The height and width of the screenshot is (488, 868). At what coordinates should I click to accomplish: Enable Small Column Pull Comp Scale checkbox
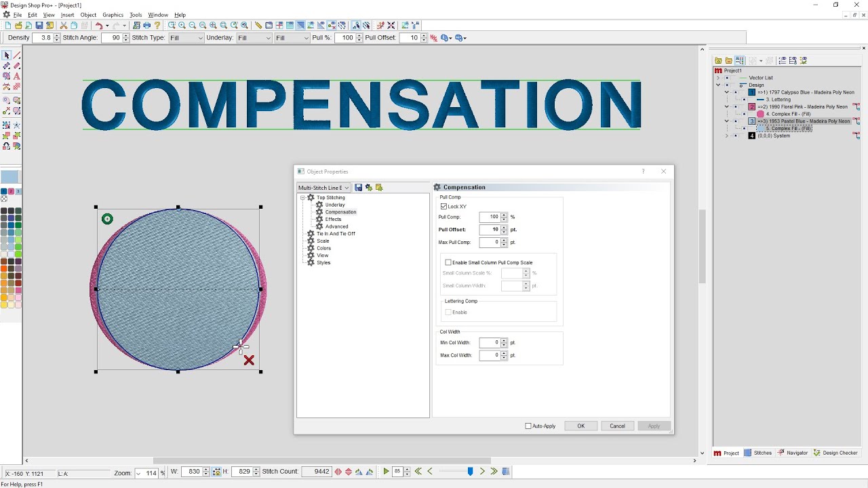(448, 262)
